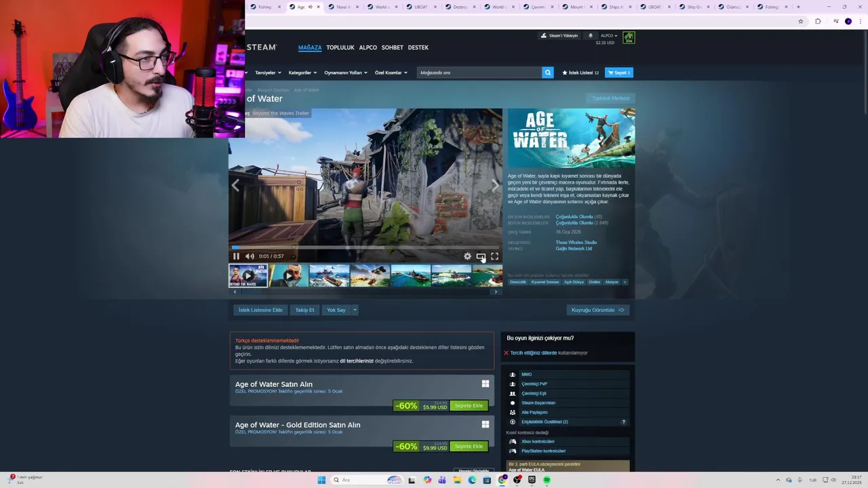This screenshot has height=488, width=868.
Task: Open the MAĞAZA menu
Action: point(310,47)
